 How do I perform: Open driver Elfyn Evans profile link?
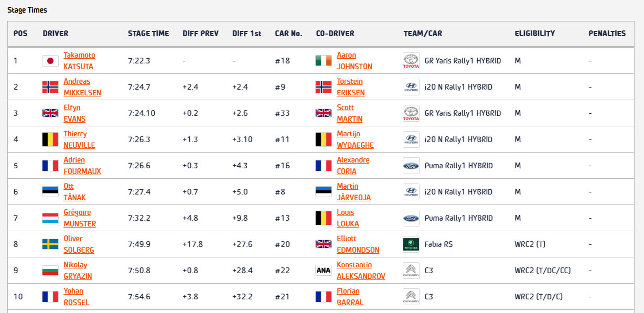(x=75, y=113)
